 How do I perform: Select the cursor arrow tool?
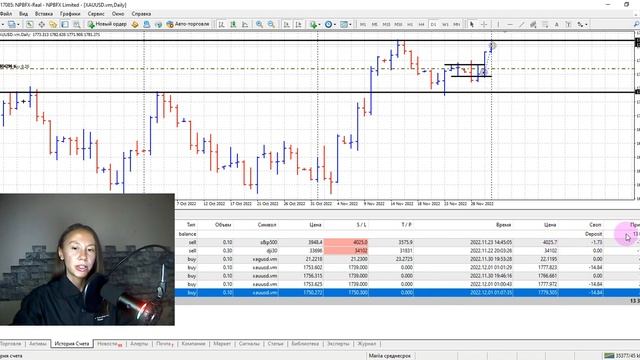coord(472,24)
